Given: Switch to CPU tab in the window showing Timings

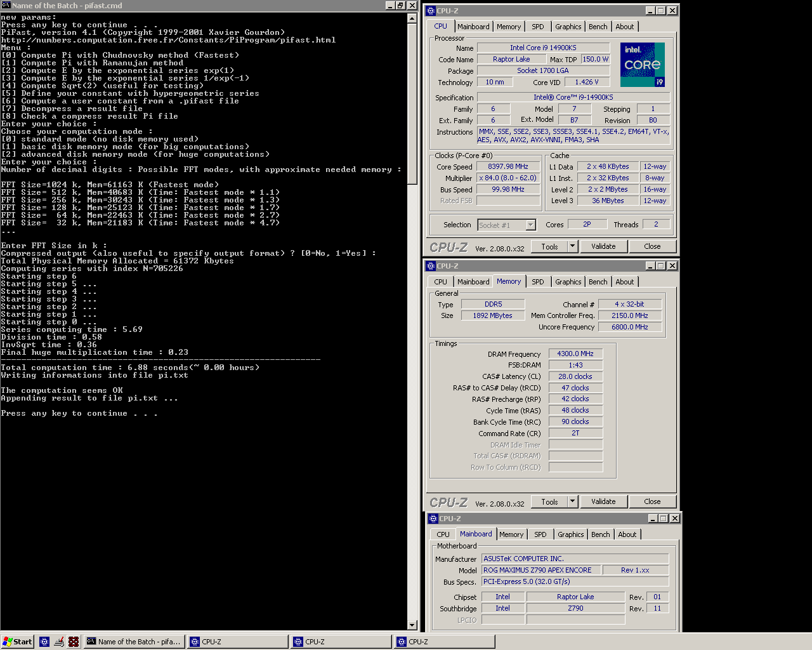Looking at the screenshot, I should coord(440,282).
